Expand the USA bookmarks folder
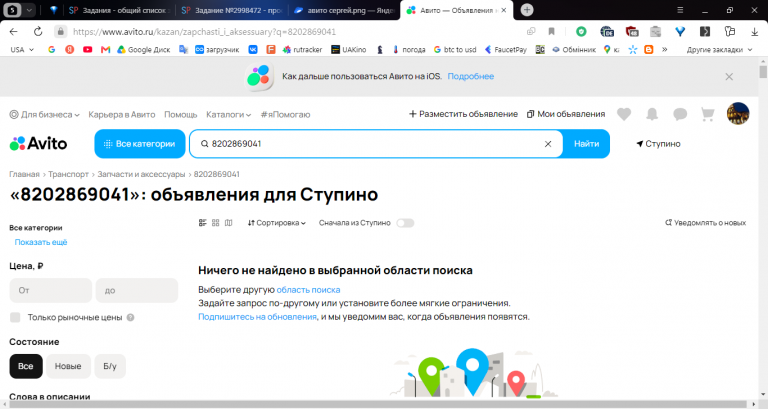This screenshot has height=409, width=768. (22, 49)
